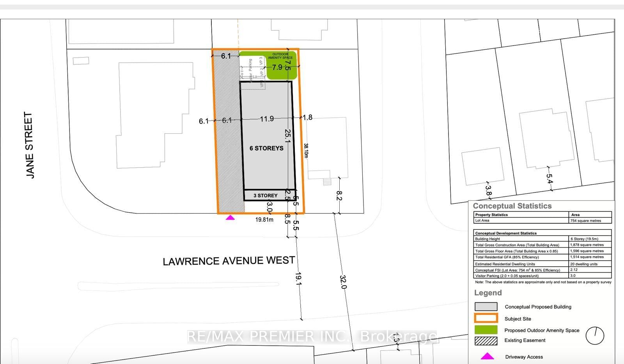Click the "19.1" dimension label
The width and height of the screenshot is (624, 364).
[298, 279]
